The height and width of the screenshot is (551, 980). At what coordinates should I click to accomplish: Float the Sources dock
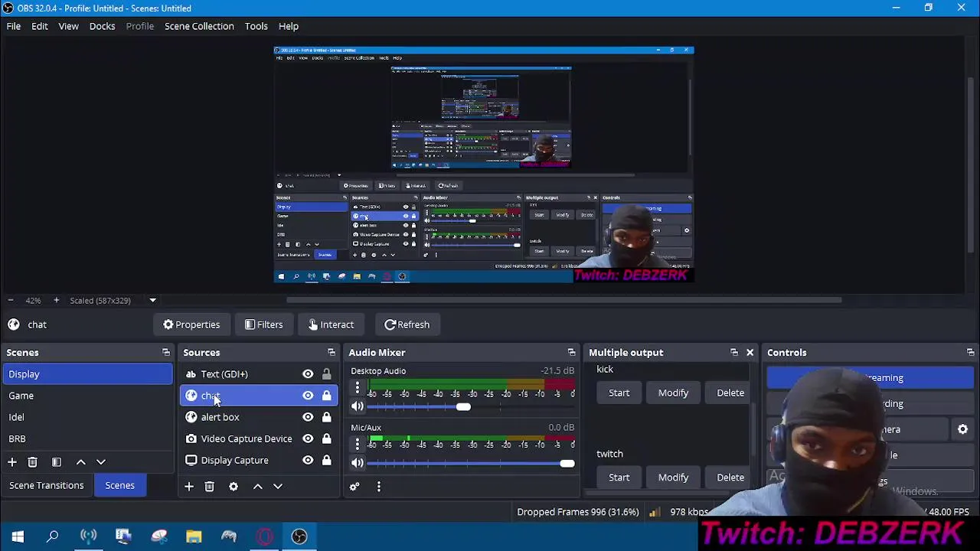click(331, 353)
